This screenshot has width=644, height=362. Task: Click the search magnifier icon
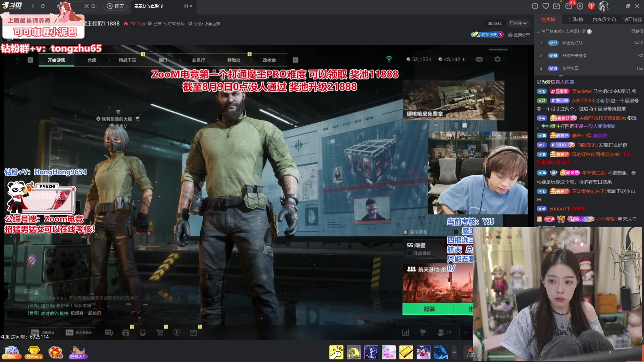(94, 6)
